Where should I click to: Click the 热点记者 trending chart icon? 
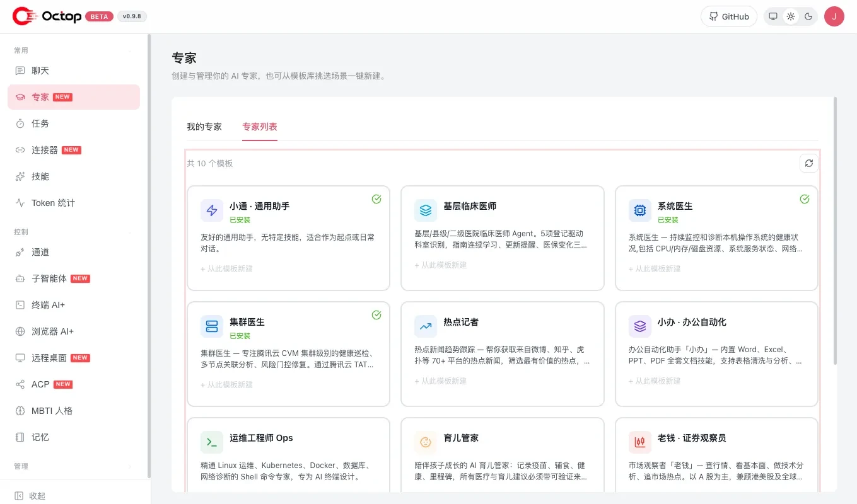pyautogui.click(x=426, y=326)
